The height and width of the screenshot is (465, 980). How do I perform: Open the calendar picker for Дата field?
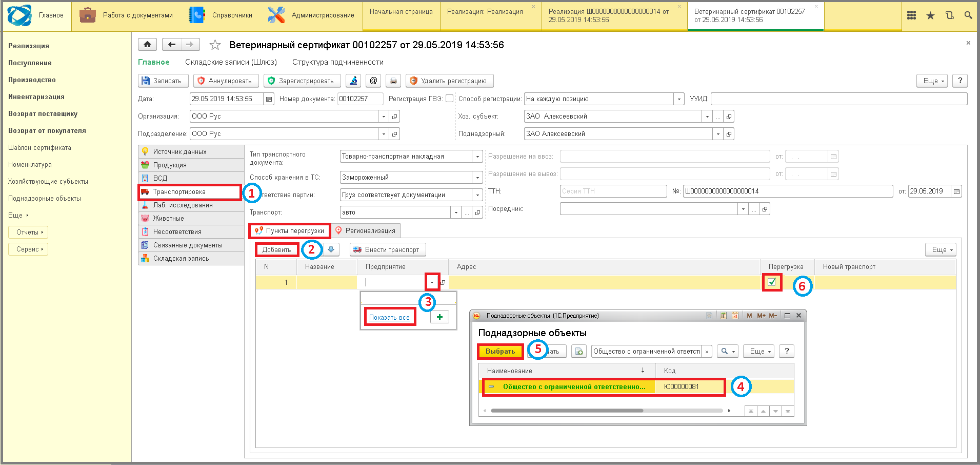269,99
